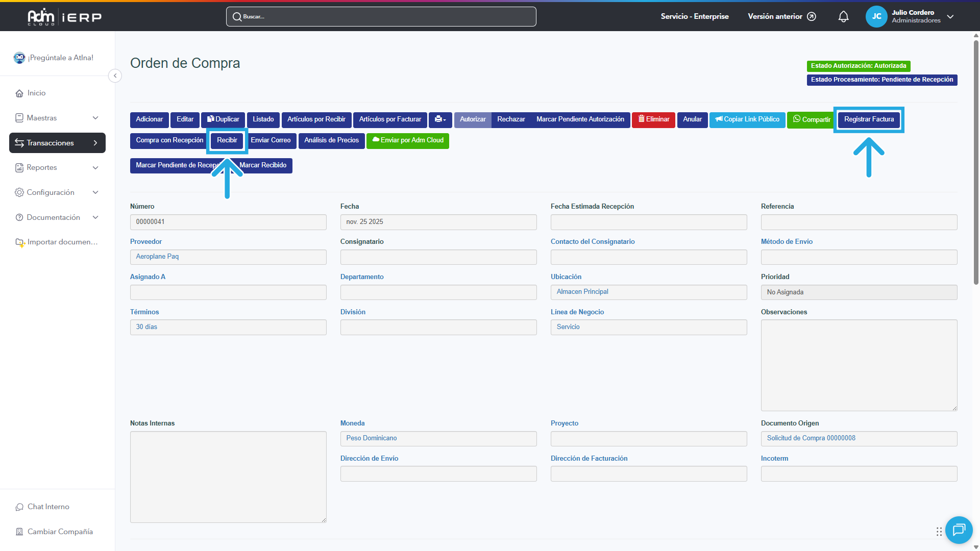Viewport: 980px width, 551px height.
Task: Go to Inicio home icon
Action: coord(19,93)
